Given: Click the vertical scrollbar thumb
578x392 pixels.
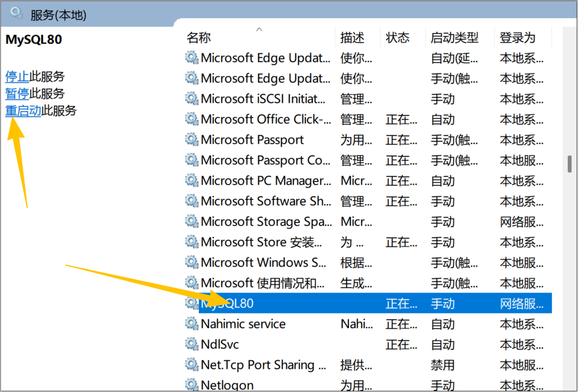Looking at the screenshot, I should [x=569, y=164].
